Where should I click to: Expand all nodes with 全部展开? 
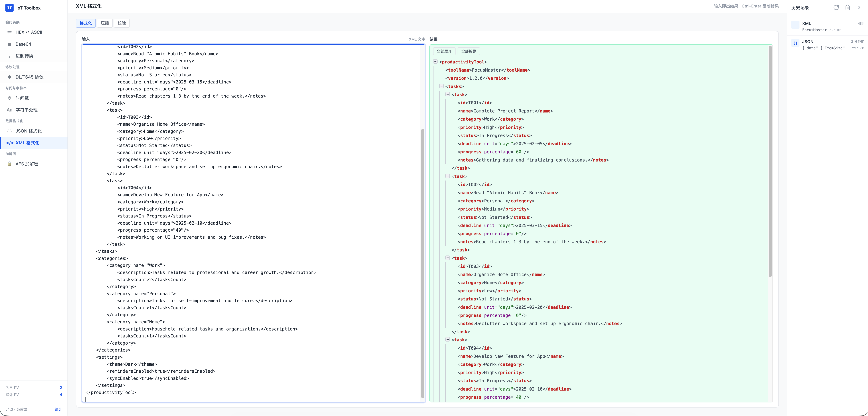click(x=444, y=51)
